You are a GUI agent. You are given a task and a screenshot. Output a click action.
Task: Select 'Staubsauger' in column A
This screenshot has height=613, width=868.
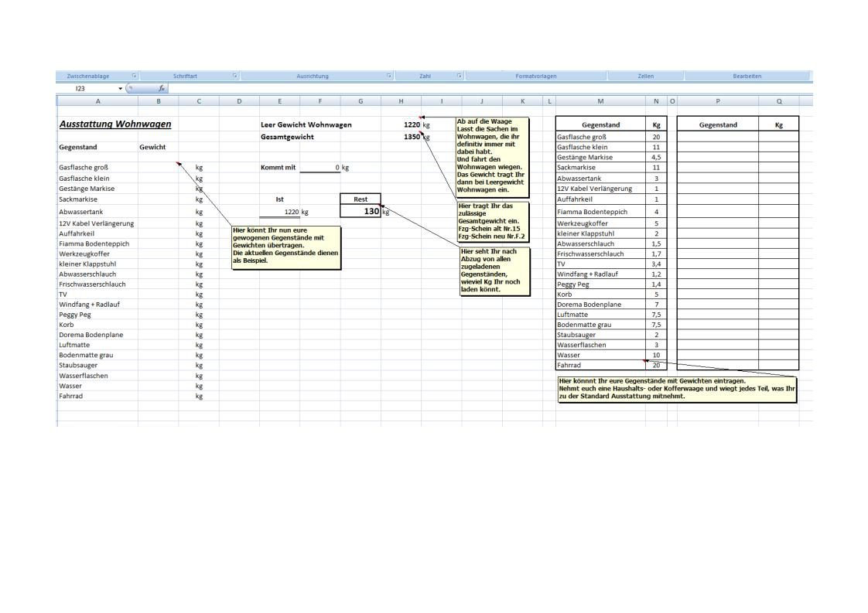(x=78, y=365)
